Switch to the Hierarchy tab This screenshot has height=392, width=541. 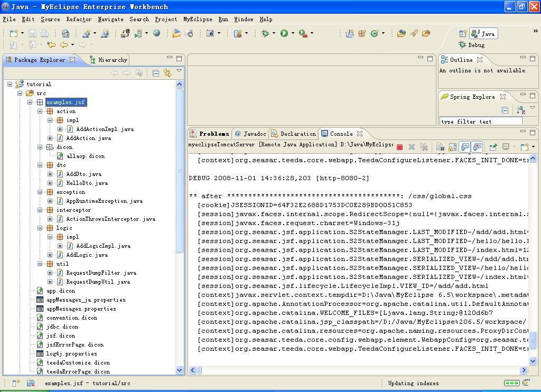[108, 60]
